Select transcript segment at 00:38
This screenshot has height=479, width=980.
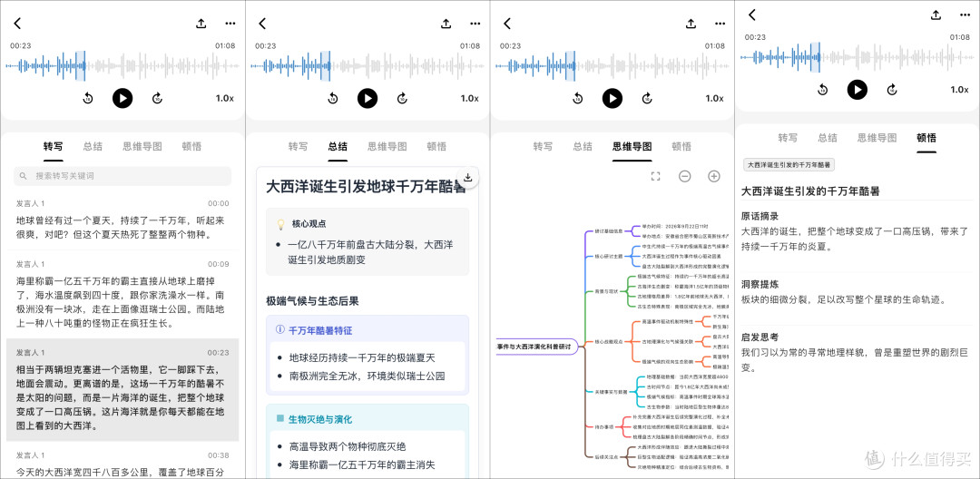click(122, 462)
